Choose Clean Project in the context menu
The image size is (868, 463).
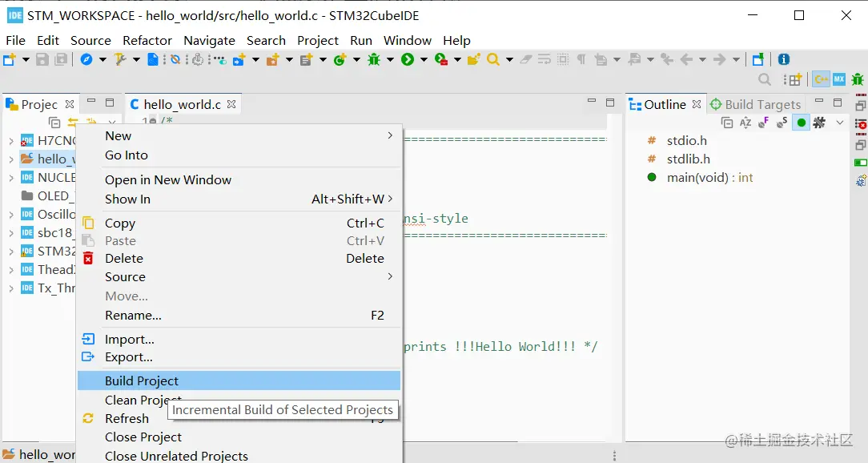pyautogui.click(x=239, y=400)
